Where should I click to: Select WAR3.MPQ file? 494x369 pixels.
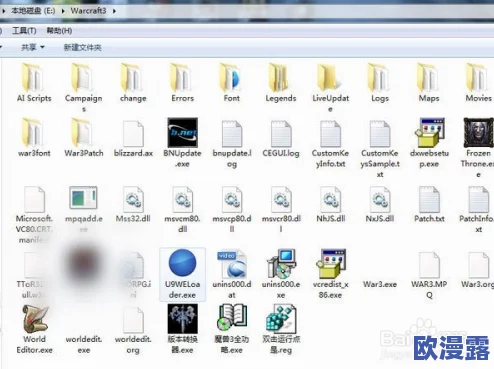(429, 275)
